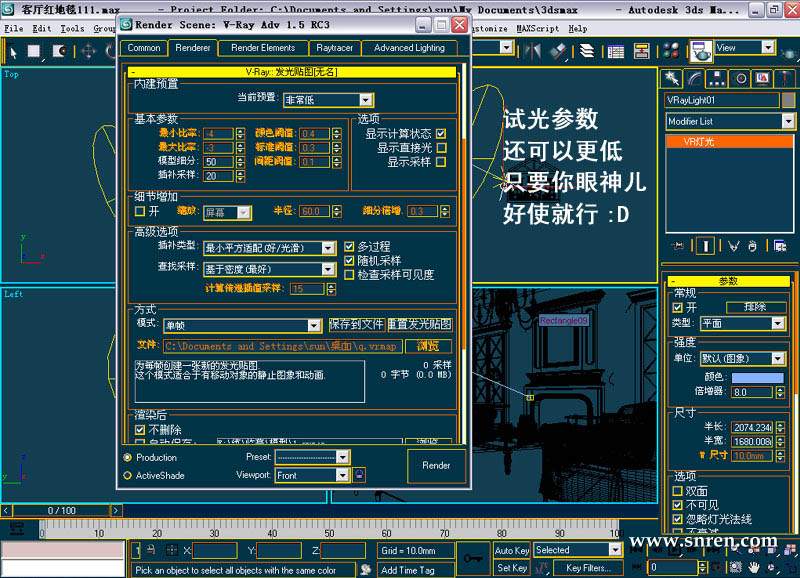Open Configure Modifier Sets icon
Viewport: 800px width, 578px height.
point(780,246)
